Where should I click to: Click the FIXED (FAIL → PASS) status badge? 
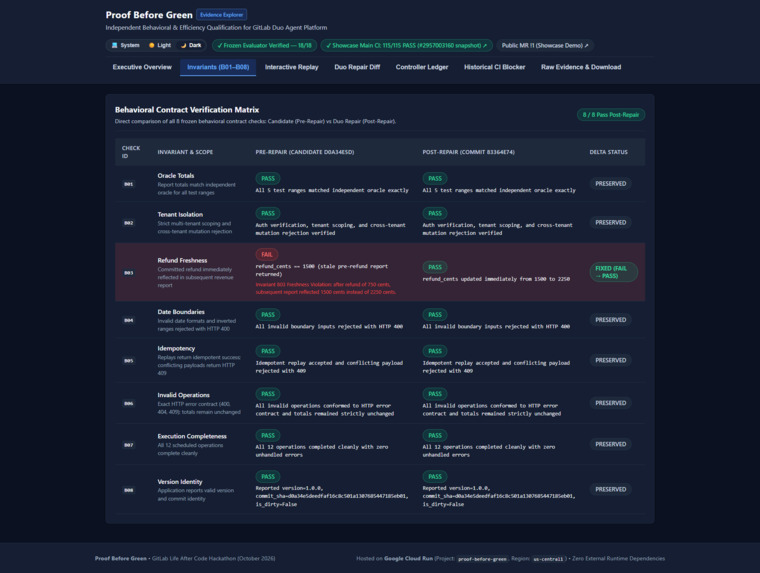click(x=613, y=272)
